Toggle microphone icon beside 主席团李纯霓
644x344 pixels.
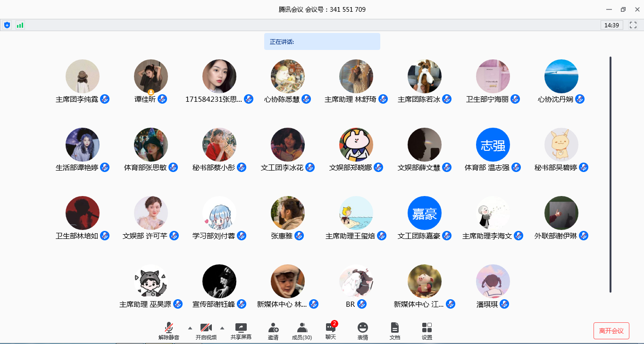(105, 99)
